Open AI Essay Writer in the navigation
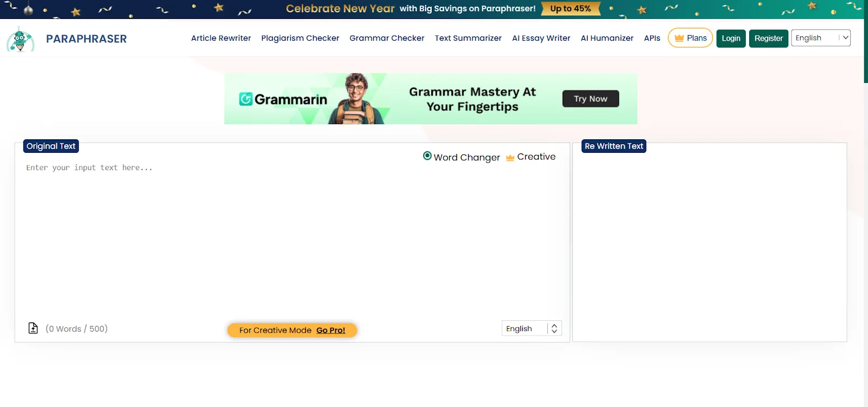Screen dimensions: 868x407 tap(541, 38)
